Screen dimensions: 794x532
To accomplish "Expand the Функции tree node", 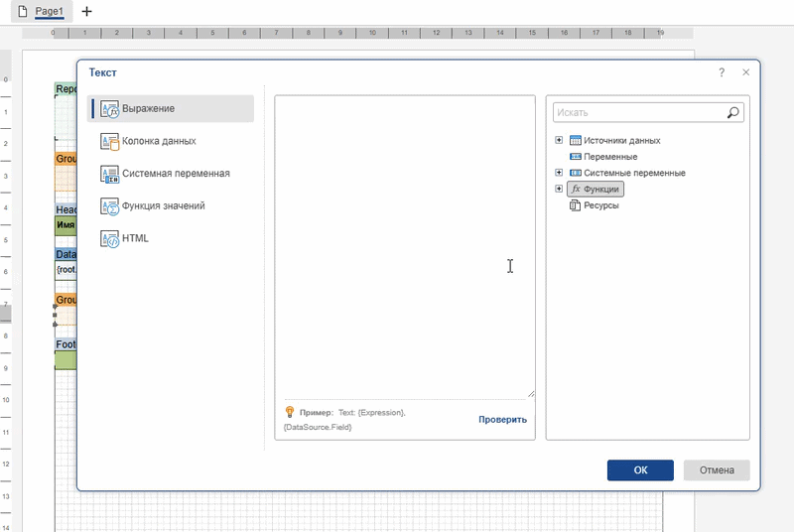I will tap(560, 189).
